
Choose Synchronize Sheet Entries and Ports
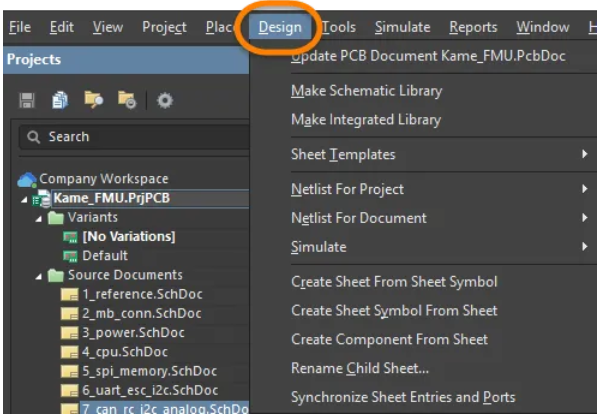click(x=403, y=397)
